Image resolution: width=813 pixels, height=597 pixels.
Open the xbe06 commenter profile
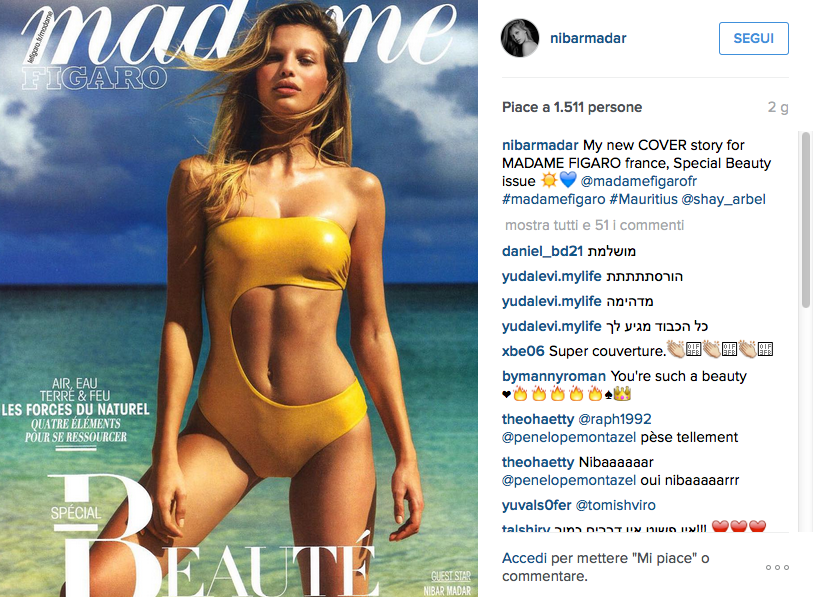pyautogui.click(x=523, y=351)
